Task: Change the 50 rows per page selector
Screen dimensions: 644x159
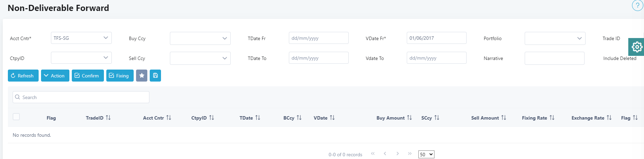Action: [x=426, y=155]
